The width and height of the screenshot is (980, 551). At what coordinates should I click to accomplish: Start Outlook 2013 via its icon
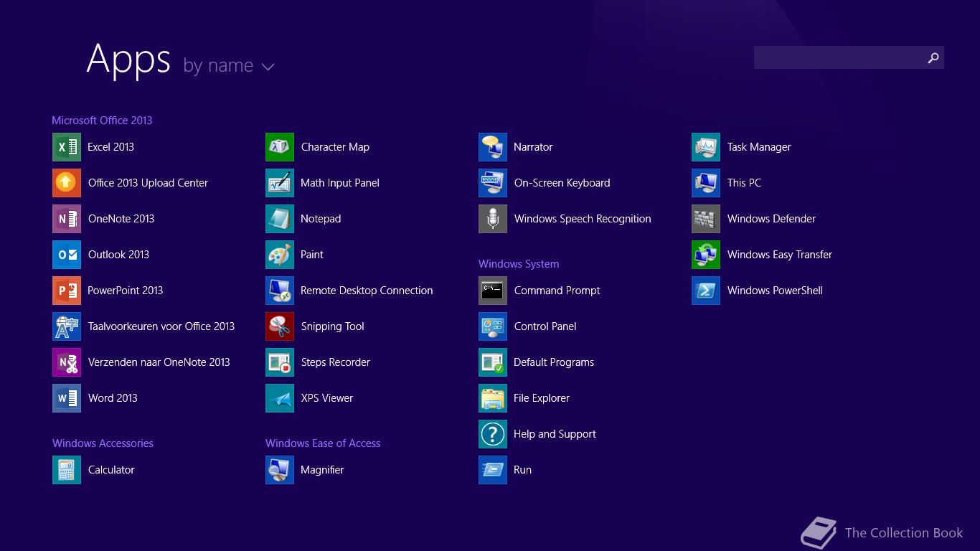(x=67, y=255)
